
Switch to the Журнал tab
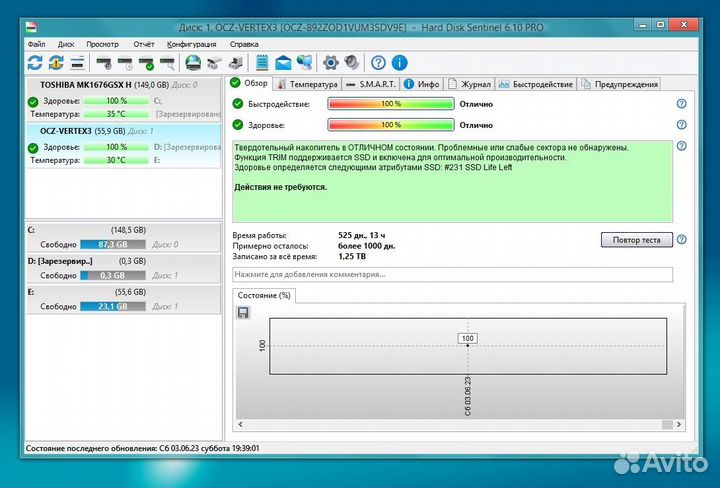pos(469,84)
